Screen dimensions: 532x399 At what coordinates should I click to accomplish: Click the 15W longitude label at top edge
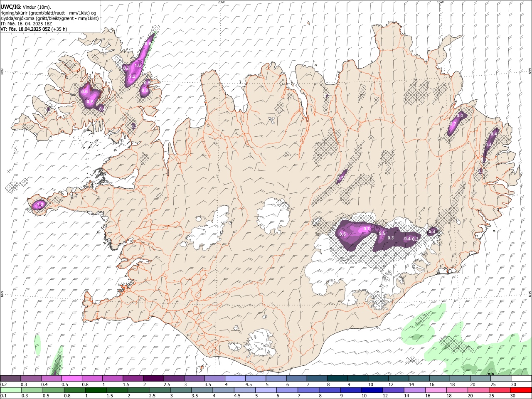point(440,2)
